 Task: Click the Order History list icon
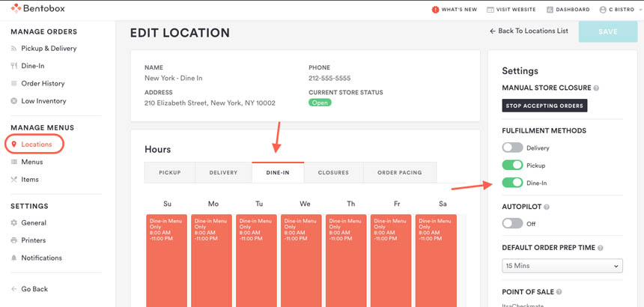[14, 83]
